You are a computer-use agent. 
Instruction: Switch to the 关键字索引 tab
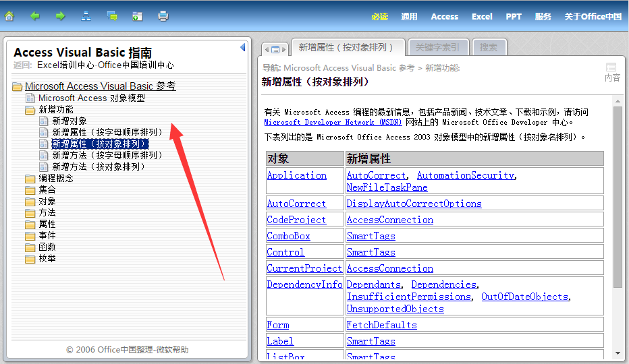437,47
